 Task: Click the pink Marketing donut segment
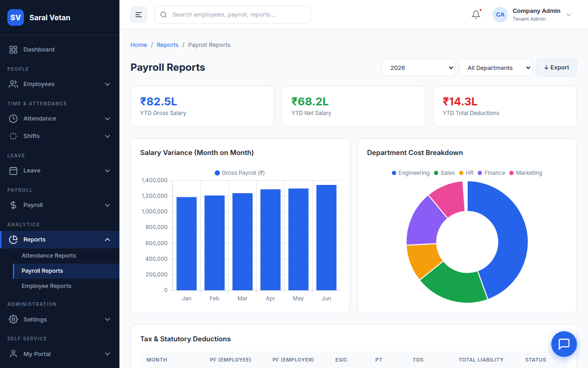[x=450, y=199]
